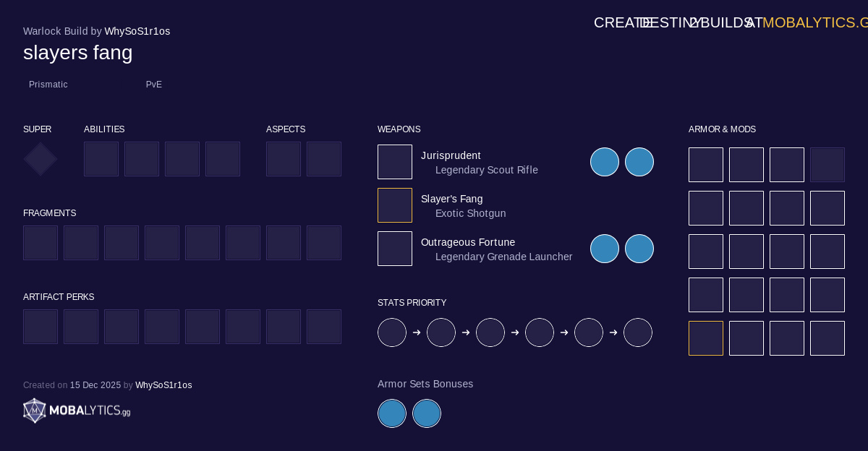Click the Slayer's Fang exotic shotgun icon
Screen dimensions: 868x451
coord(395,205)
